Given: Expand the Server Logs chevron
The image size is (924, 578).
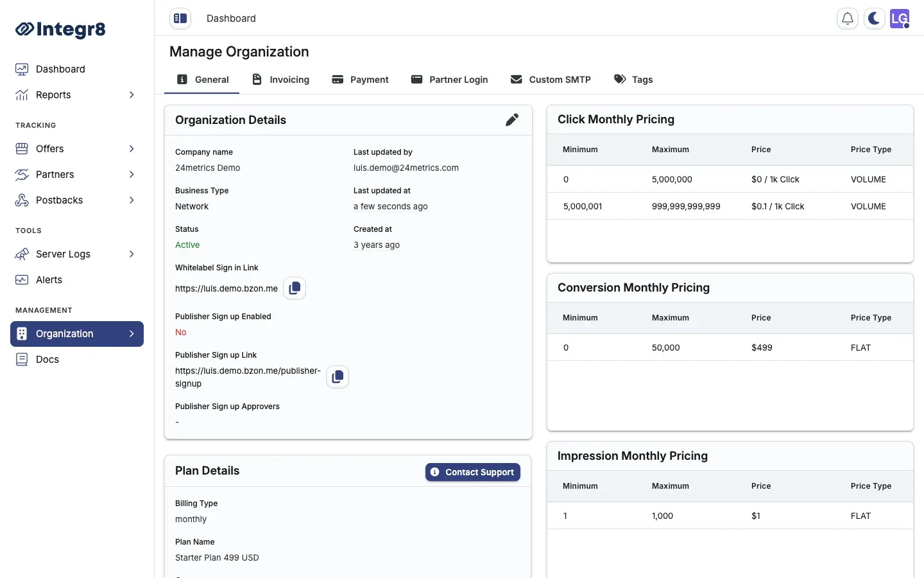Looking at the screenshot, I should coord(132,254).
